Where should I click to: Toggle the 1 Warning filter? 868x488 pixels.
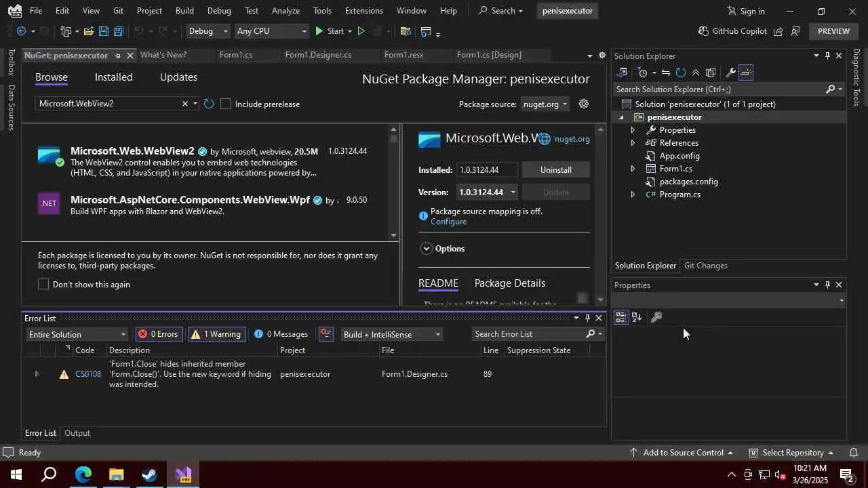tap(216, 334)
